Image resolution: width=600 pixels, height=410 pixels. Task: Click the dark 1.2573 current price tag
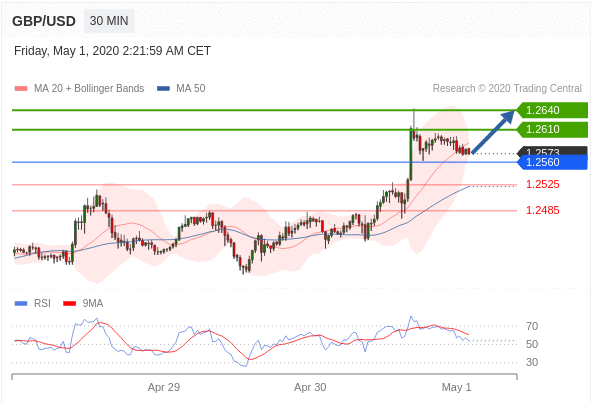point(552,151)
